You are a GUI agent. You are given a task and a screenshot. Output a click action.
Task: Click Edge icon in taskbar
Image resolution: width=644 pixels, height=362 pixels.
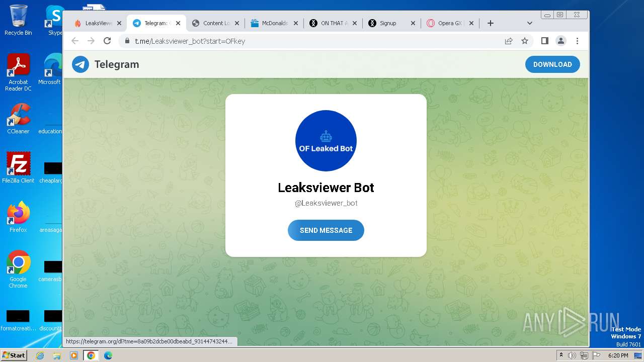108,355
